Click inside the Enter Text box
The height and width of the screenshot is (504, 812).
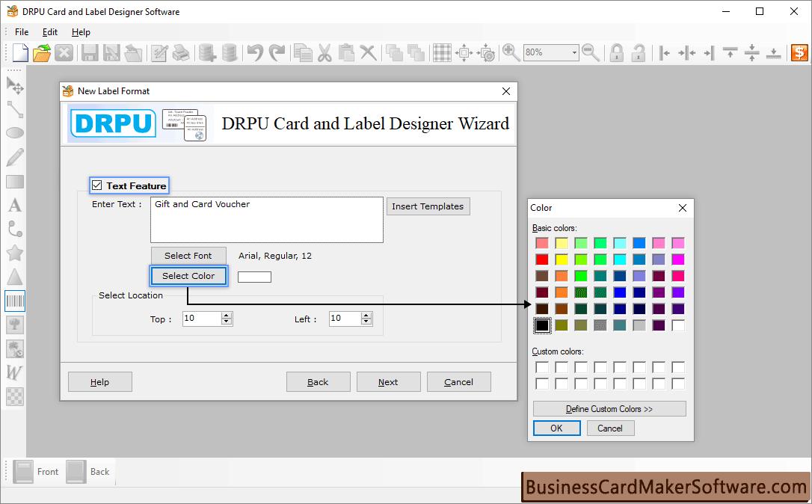(x=267, y=220)
